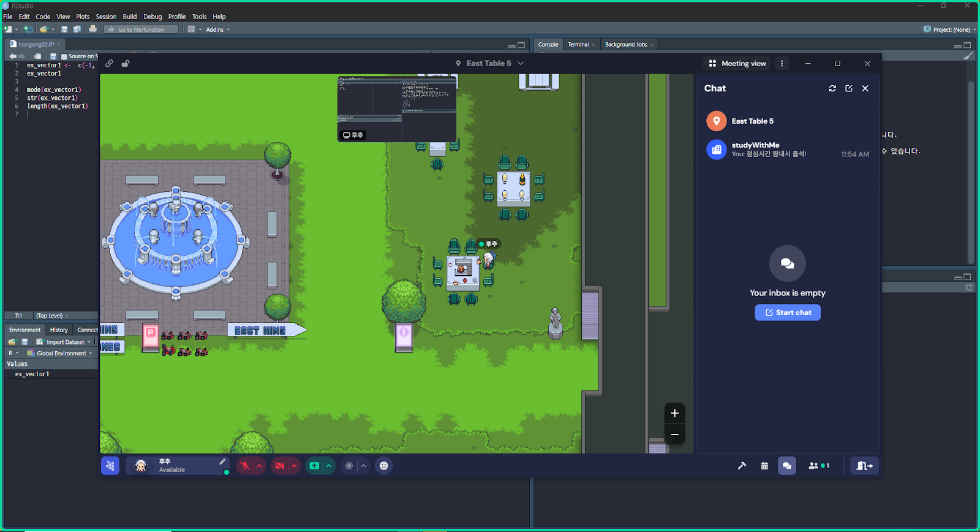The width and height of the screenshot is (980, 532).
Task: Open the calendar icon in the bottom bar
Action: click(764, 466)
